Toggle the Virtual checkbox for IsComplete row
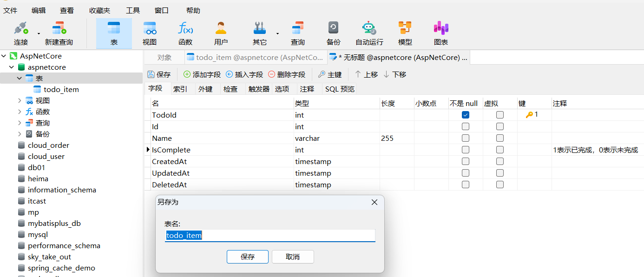 tap(500, 150)
